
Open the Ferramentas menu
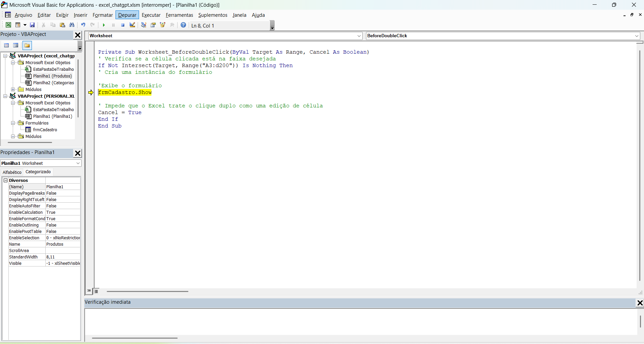click(x=179, y=15)
